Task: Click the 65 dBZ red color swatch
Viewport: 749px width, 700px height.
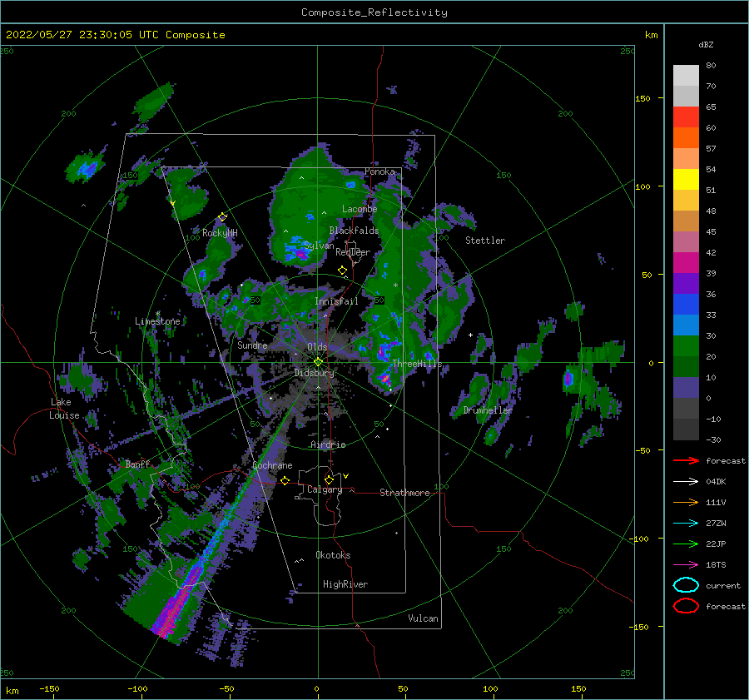Action: (686, 117)
